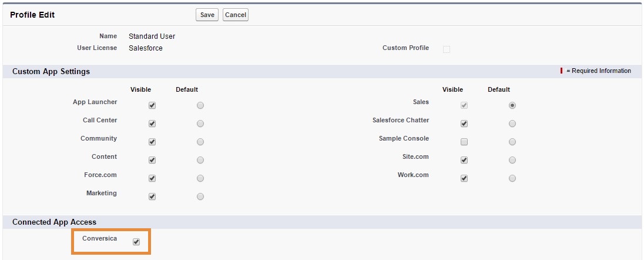Click the Work.com label
The height and width of the screenshot is (260, 644).
[x=413, y=175]
